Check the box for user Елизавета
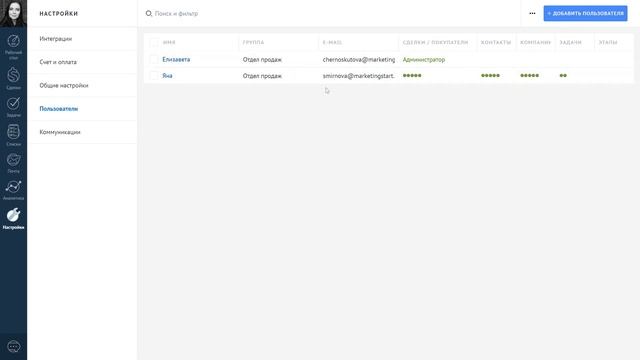Viewport: 640px width, 360px height. [x=154, y=60]
